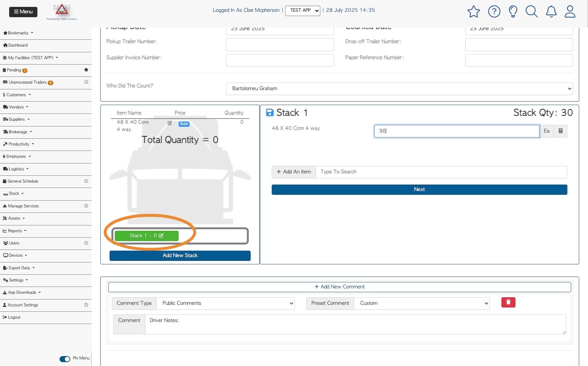Open the calculator icon next to Ea
This screenshot has width=588, height=366.
point(561,131)
